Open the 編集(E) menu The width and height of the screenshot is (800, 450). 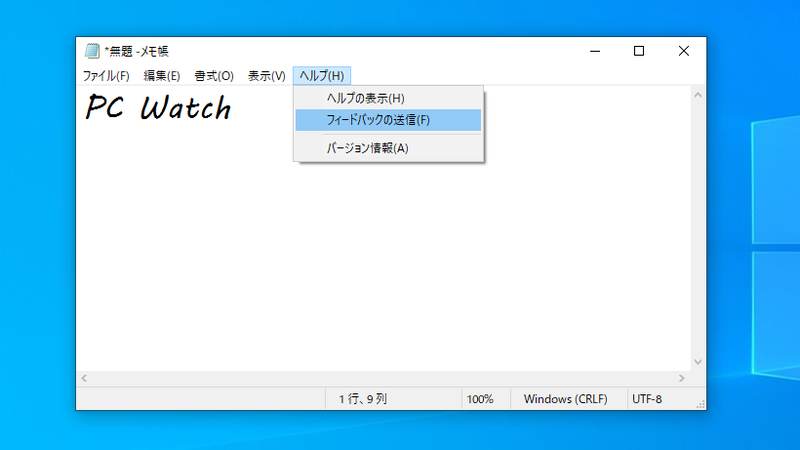(162, 76)
